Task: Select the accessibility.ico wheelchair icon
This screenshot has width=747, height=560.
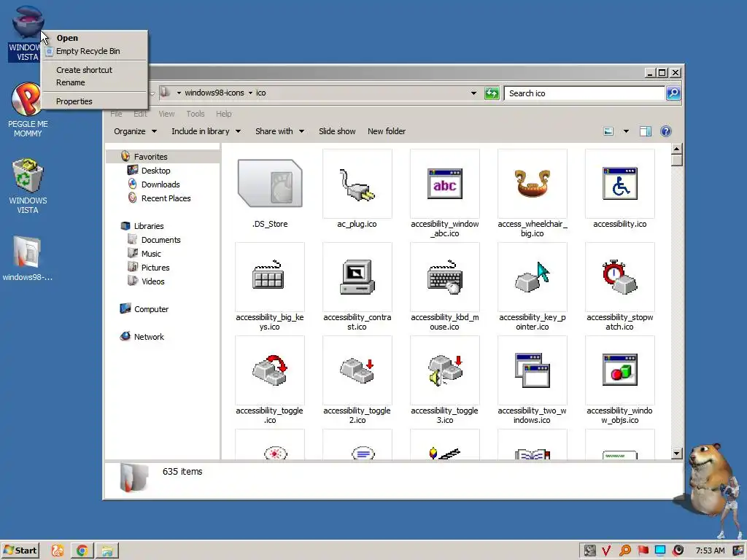Action: [x=620, y=184]
